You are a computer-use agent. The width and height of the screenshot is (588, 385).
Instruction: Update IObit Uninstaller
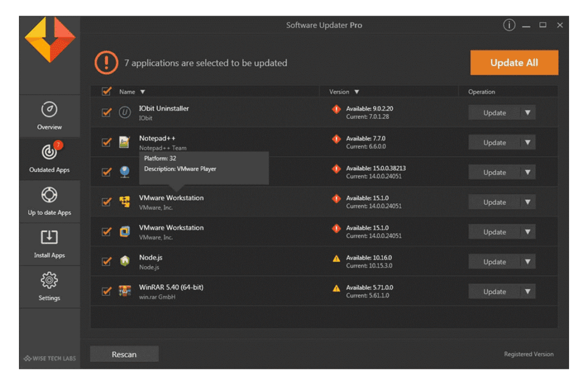pos(494,113)
